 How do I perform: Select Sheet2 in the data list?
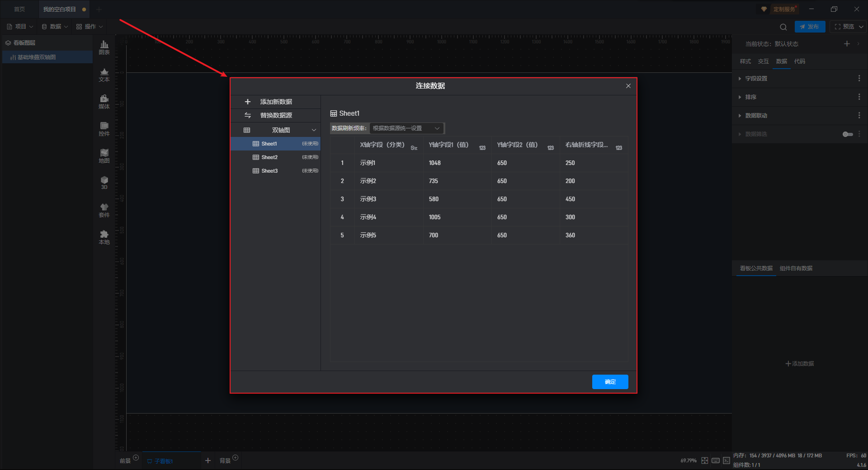point(269,157)
